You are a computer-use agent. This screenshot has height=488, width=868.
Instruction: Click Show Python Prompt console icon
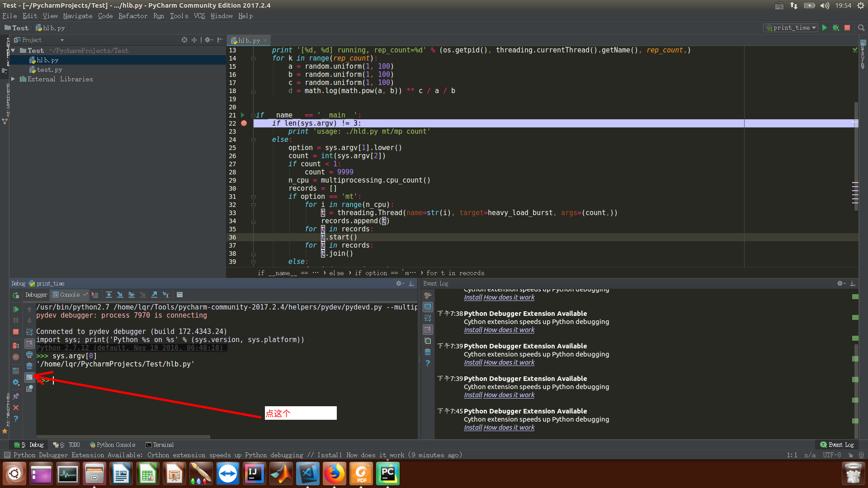click(29, 377)
